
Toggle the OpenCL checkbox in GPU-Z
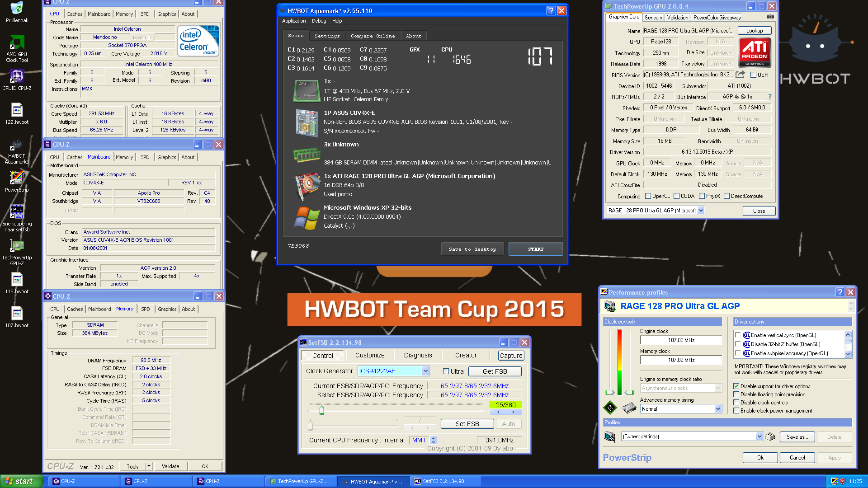click(x=648, y=196)
